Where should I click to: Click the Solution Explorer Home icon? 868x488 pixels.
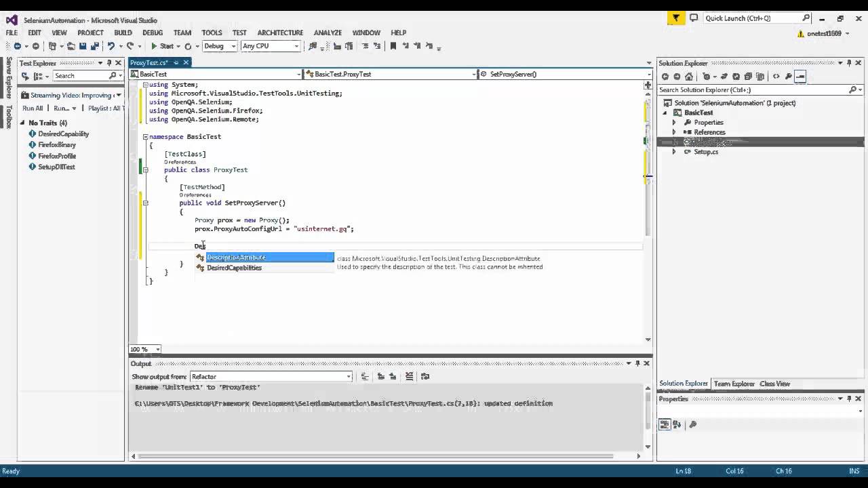[x=689, y=77]
